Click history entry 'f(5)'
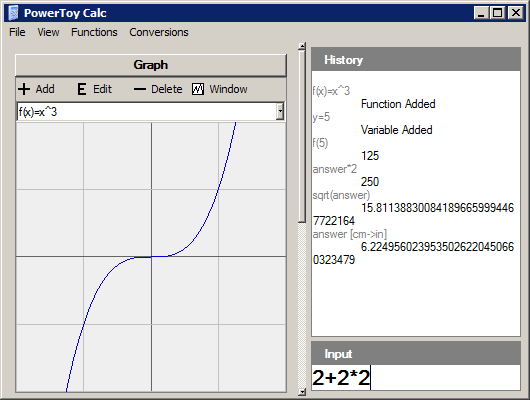The width and height of the screenshot is (530, 400). 320,143
